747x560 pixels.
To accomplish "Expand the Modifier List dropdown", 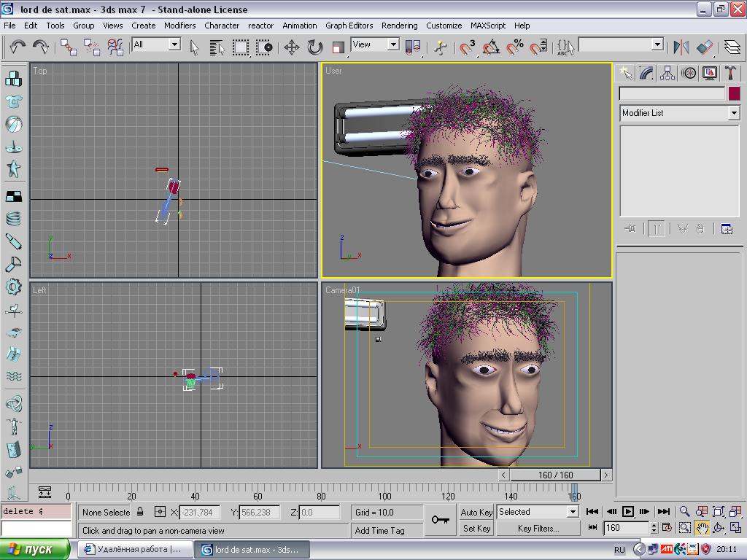I will tap(733, 113).
